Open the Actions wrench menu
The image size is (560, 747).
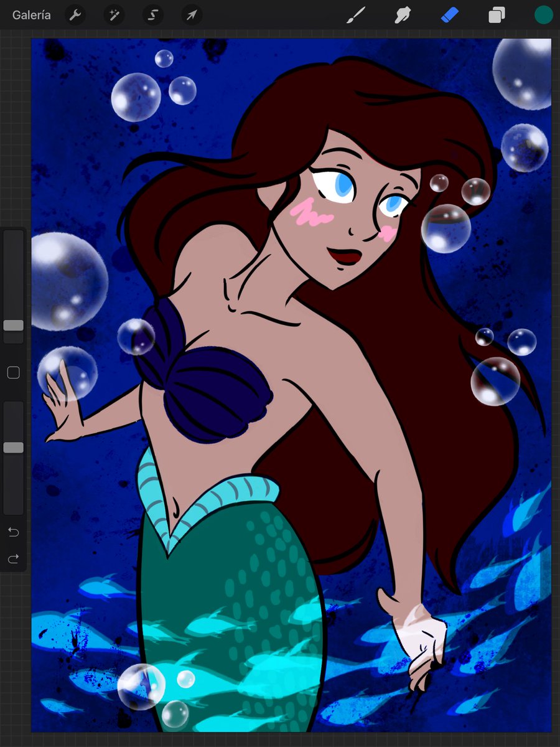(x=75, y=15)
